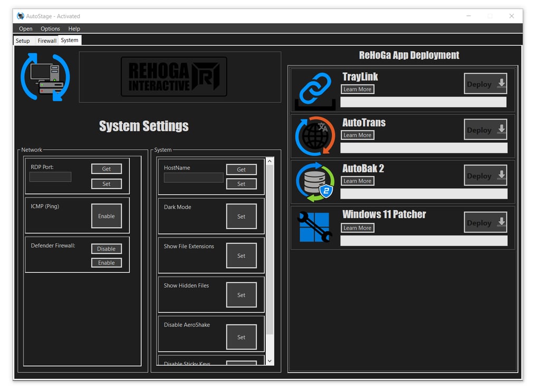The height and width of the screenshot is (392, 540).
Task: Deploy TrayLink
Action: point(485,84)
